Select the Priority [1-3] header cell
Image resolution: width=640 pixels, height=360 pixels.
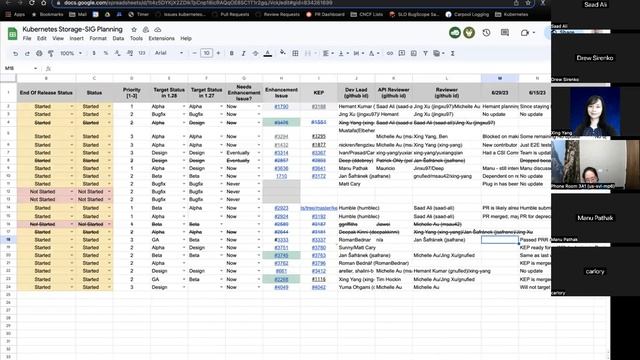131,93
